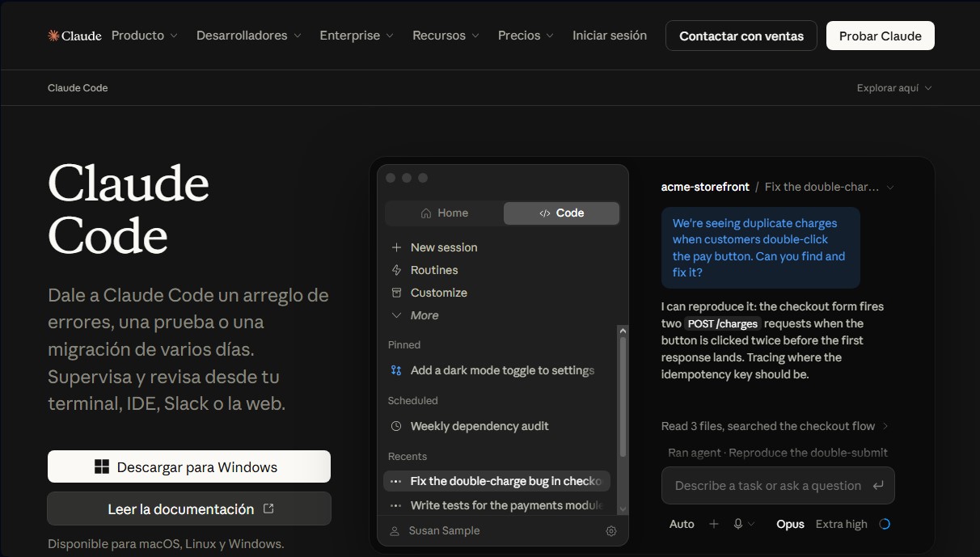The width and height of the screenshot is (980, 557).
Task: Expand the Read 3 files details chevron
Action: [x=885, y=426]
